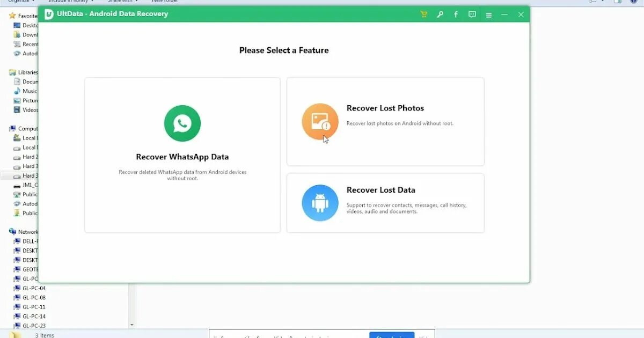Open the UltData hamburger menu
644x338 pixels.
coord(488,15)
